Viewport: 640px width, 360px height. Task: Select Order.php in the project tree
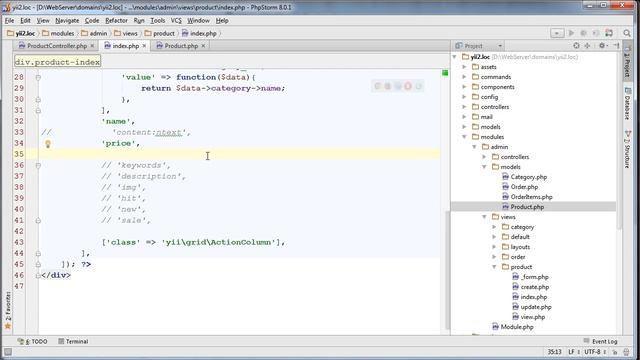point(524,187)
